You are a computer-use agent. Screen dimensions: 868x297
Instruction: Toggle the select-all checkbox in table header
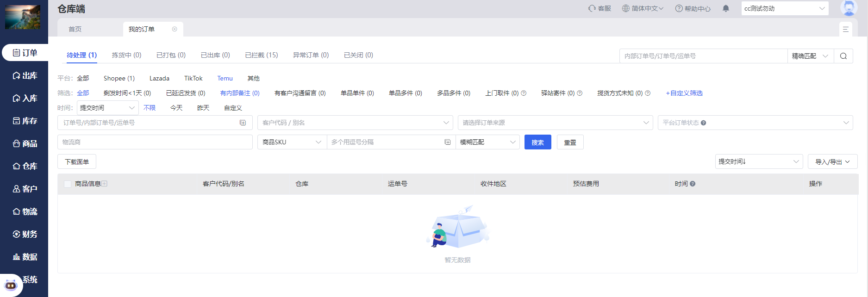68,184
